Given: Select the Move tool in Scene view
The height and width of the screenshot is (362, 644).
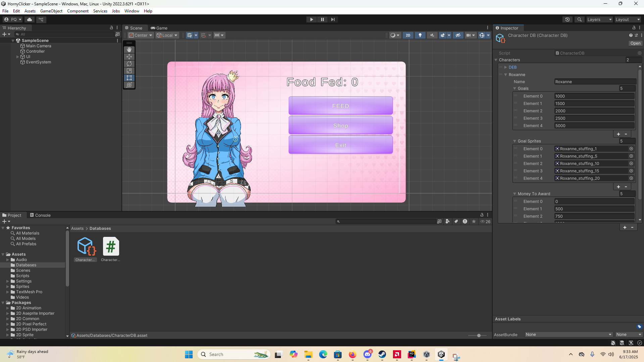Looking at the screenshot, I should pyautogui.click(x=129, y=57).
